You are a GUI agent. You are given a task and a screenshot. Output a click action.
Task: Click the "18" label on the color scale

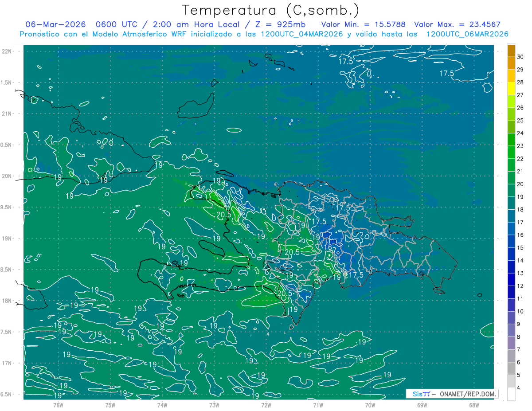tap(520, 210)
